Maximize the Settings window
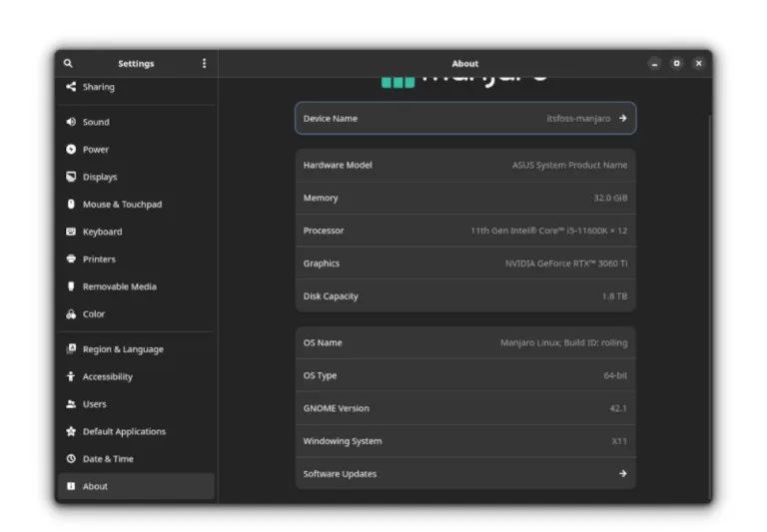 (x=676, y=64)
